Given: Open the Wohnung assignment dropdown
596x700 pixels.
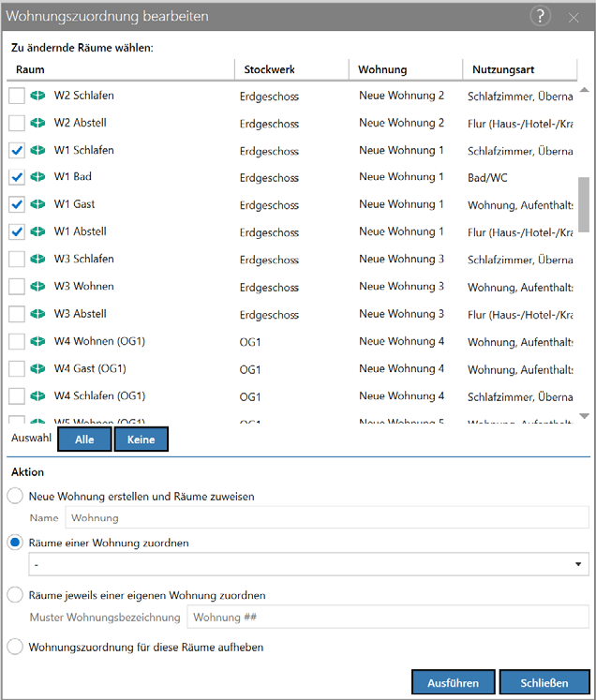Looking at the screenshot, I should [308, 564].
